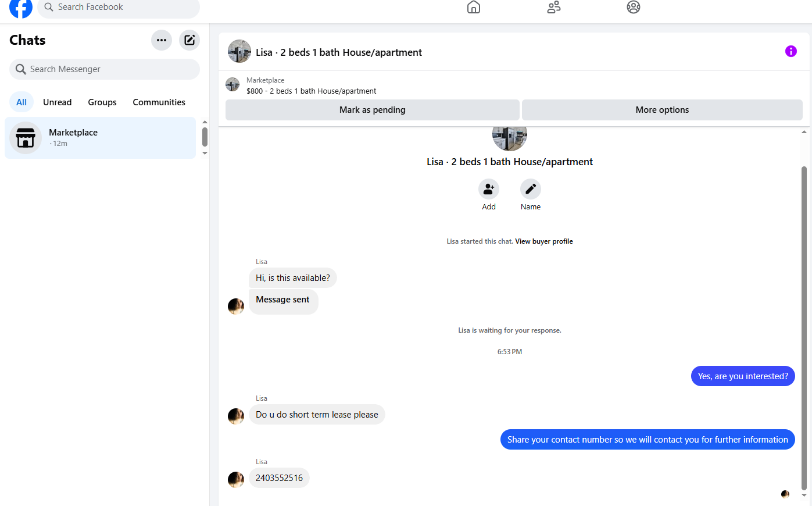This screenshot has width=812, height=506.
Task: Click the Name edit pencil icon
Action: (531, 189)
